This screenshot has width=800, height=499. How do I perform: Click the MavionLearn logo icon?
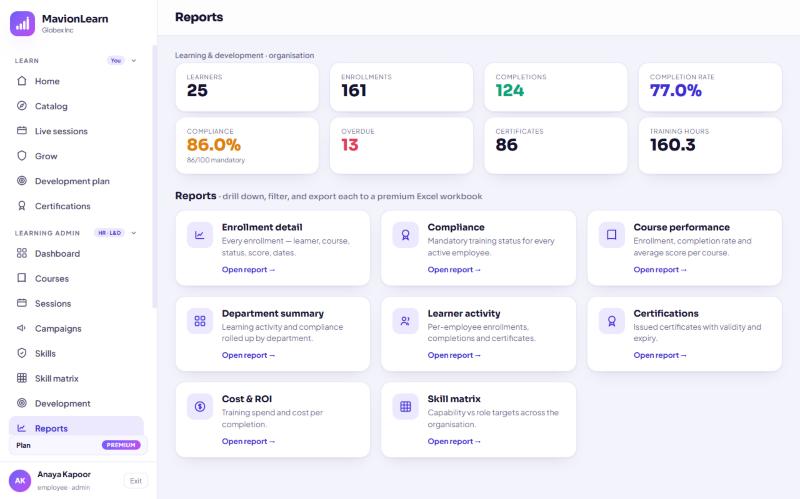point(22,24)
